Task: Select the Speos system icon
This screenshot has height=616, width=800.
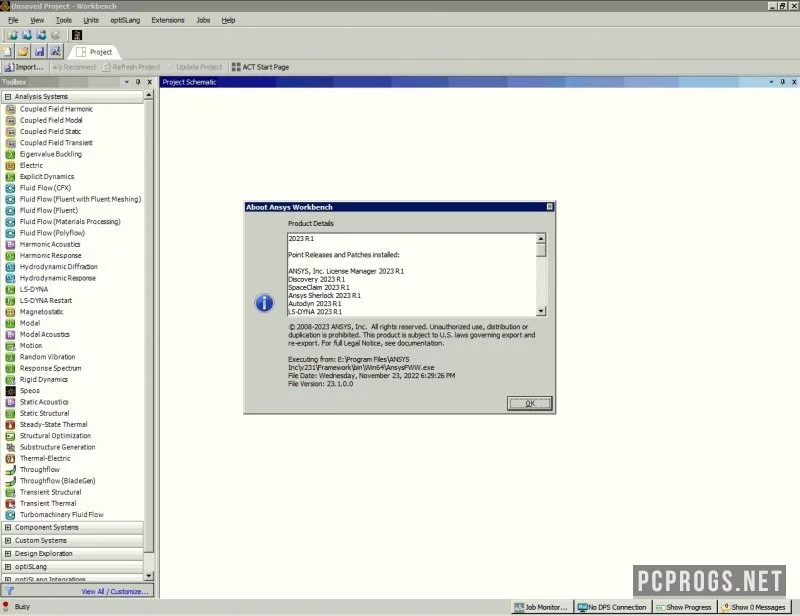Action: [10, 391]
